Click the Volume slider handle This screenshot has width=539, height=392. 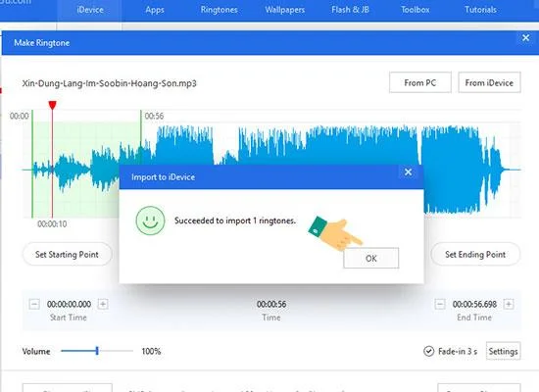coord(97,351)
